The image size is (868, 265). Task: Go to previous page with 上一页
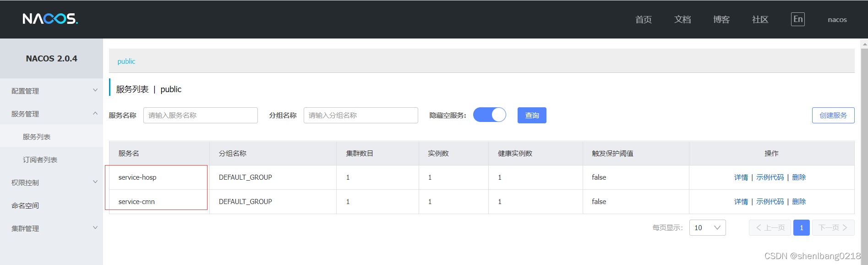[770, 227]
